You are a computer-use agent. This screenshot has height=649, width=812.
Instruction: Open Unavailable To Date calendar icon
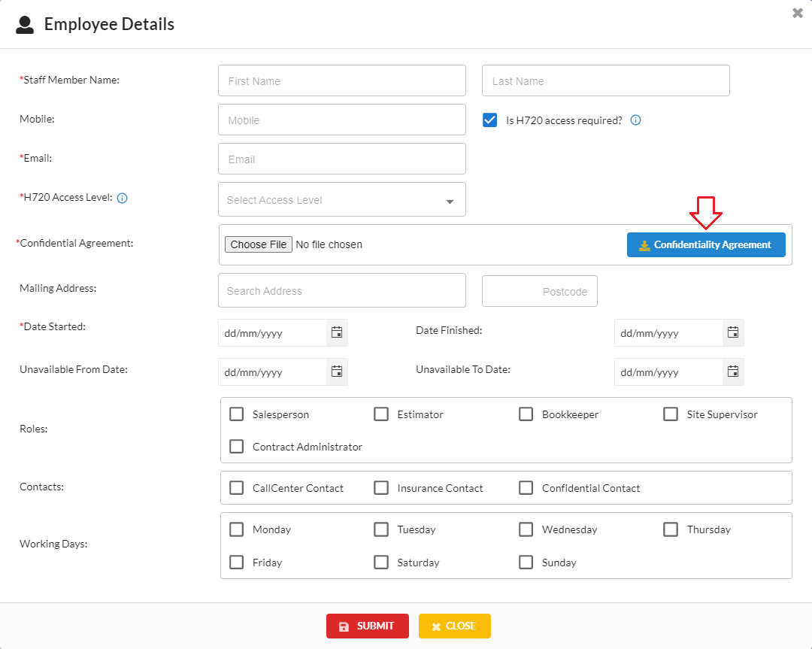(x=733, y=372)
